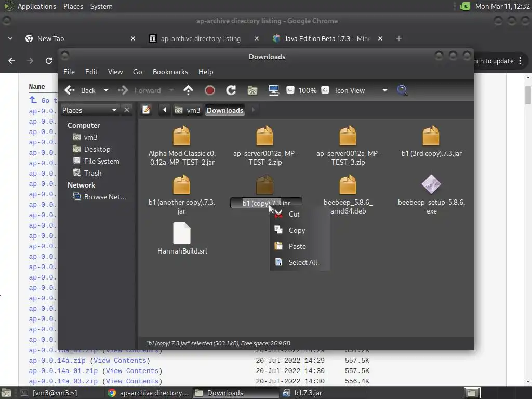Click the show desktop taskbar icon

click(x=6, y=393)
